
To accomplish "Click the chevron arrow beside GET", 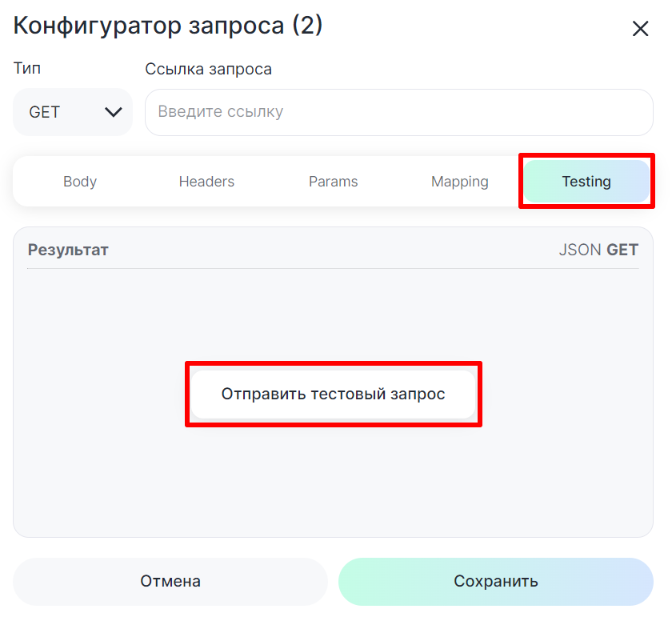I will (x=113, y=112).
